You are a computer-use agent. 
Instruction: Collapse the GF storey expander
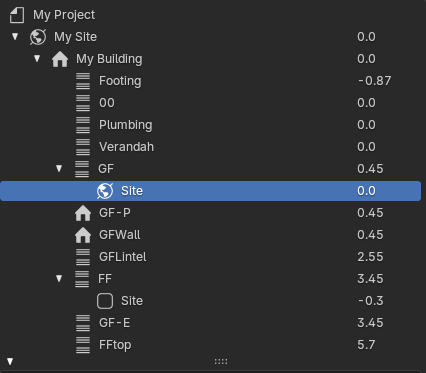[x=59, y=168]
